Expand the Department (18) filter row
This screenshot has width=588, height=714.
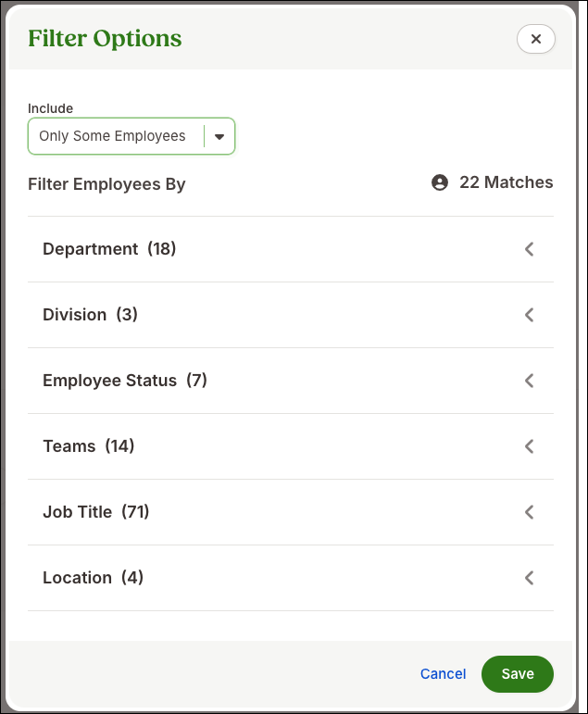(291, 249)
